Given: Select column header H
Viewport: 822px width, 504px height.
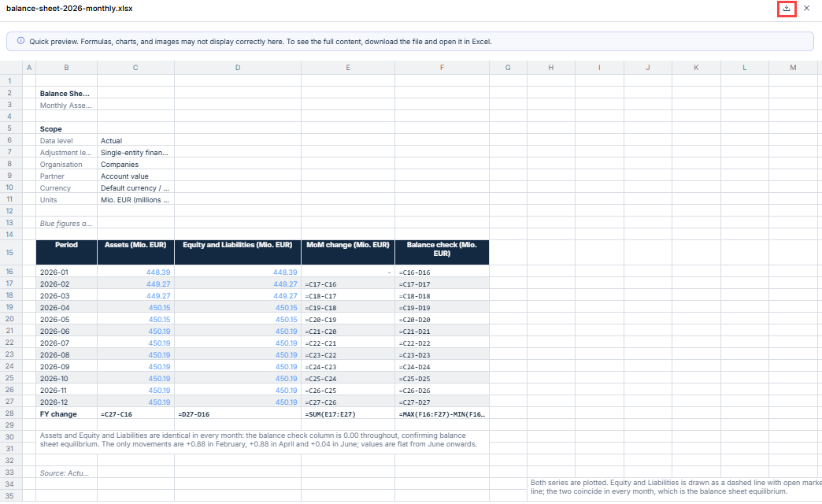Looking at the screenshot, I should (551, 68).
